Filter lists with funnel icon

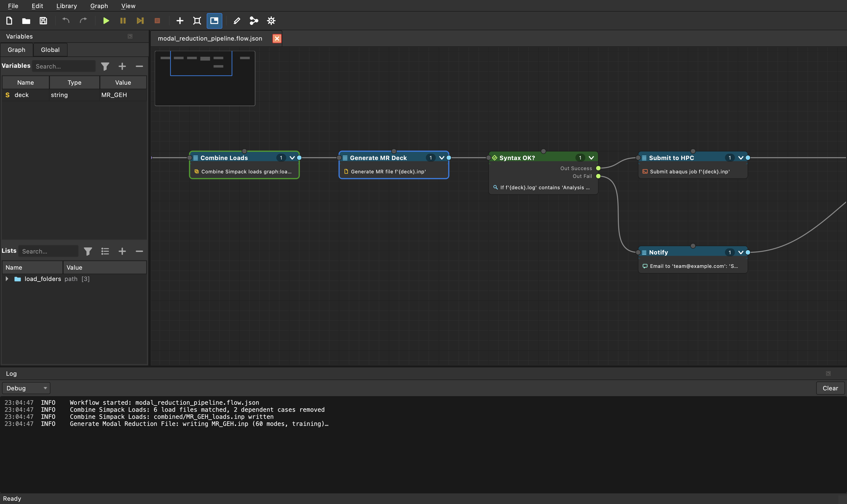point(88,251)
